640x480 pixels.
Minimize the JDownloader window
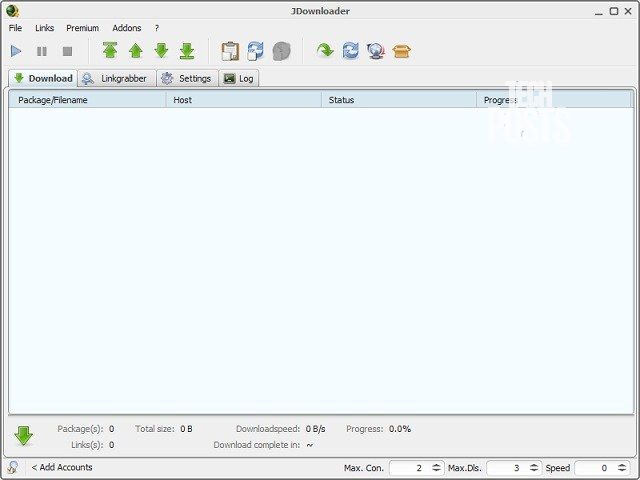(599, 12)
